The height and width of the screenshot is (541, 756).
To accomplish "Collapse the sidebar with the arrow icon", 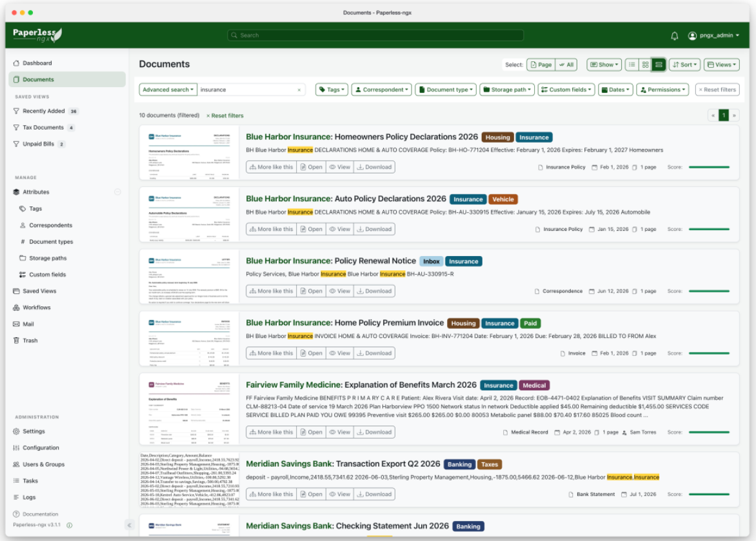I will point(129,525).
